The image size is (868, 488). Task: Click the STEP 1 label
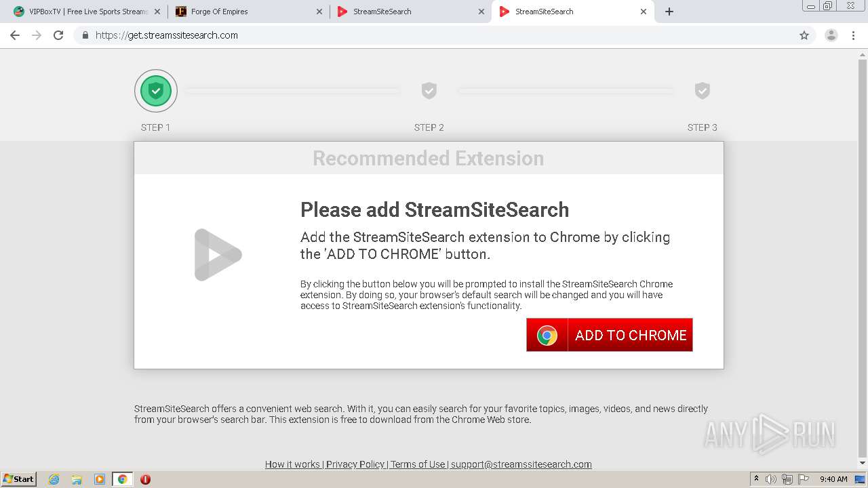click(155, 127)
